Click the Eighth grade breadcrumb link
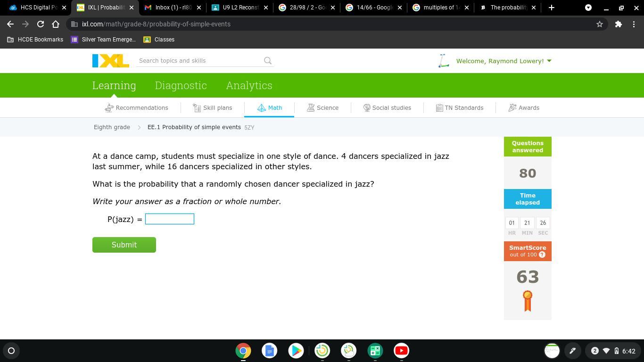This screenshot has width=644, height=362. (112, 127)
